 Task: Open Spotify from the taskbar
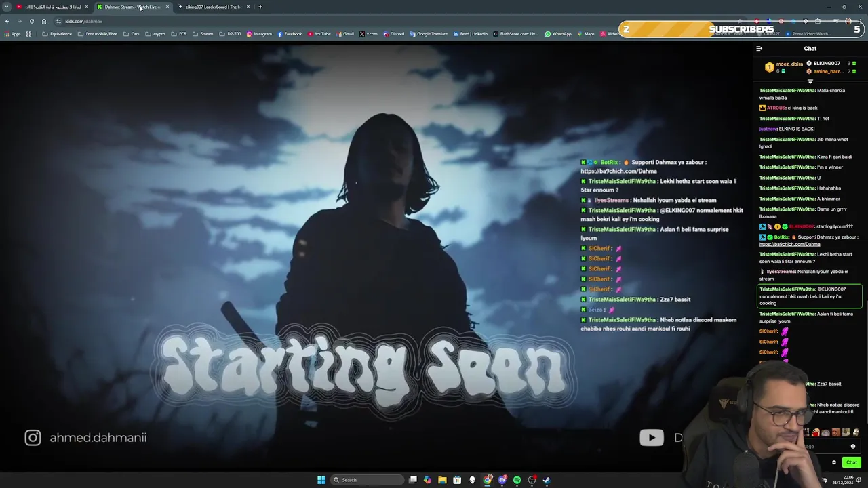click(x=517, y=480)
